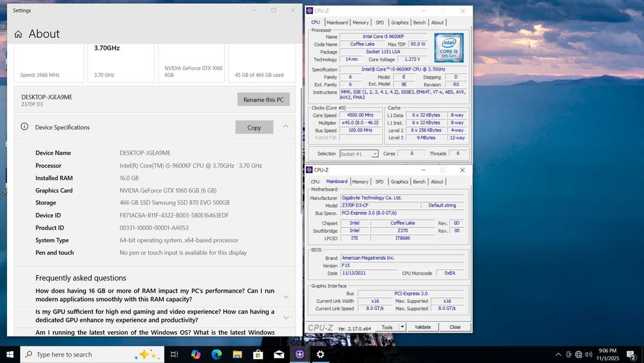Screen dimensions: 644x363
Task: Select the Product ID value 00331-10000-00001-AA053
Action: [154, 228]
